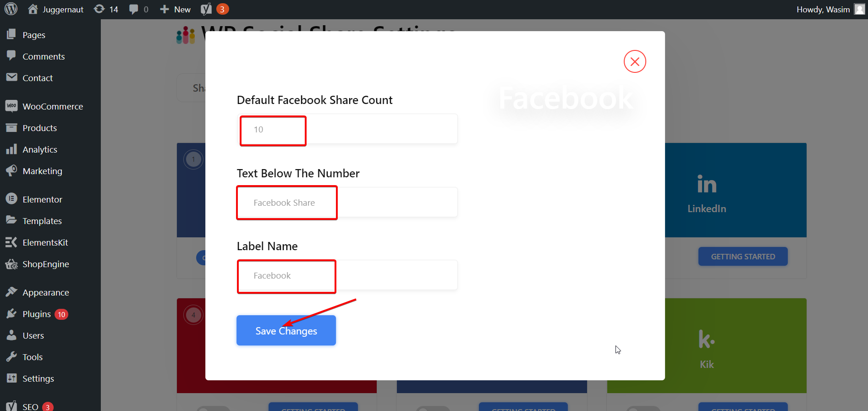Click the ShopEngine basket icon
868x411 pixels.
coord(11,264)
